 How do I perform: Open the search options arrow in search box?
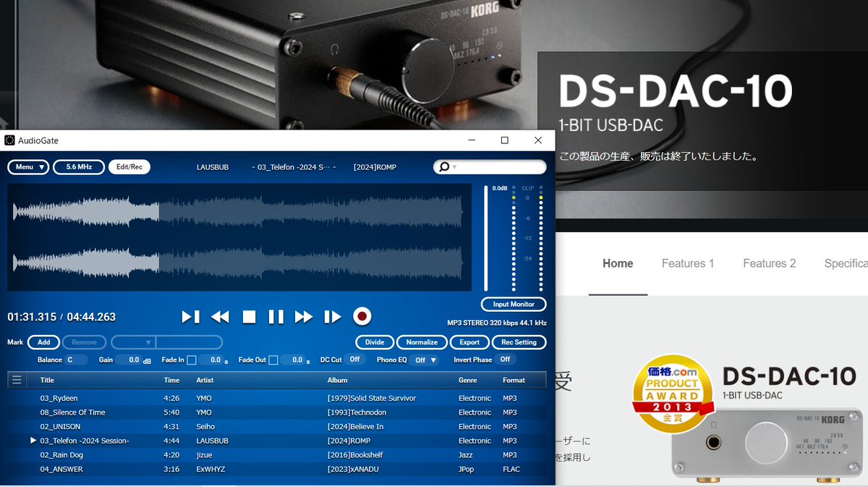tap(454, 168)
